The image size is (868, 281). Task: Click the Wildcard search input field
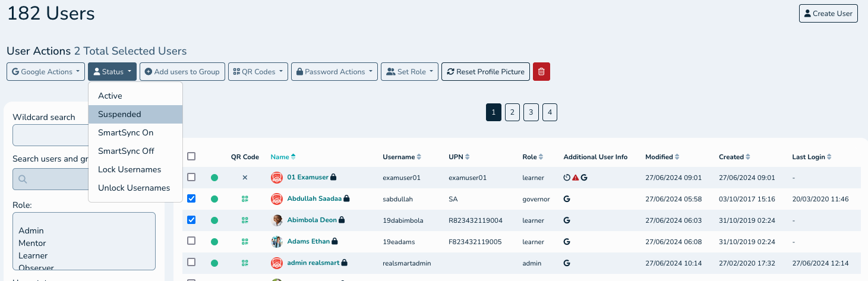pyautogui.click(x=50, y=135)
